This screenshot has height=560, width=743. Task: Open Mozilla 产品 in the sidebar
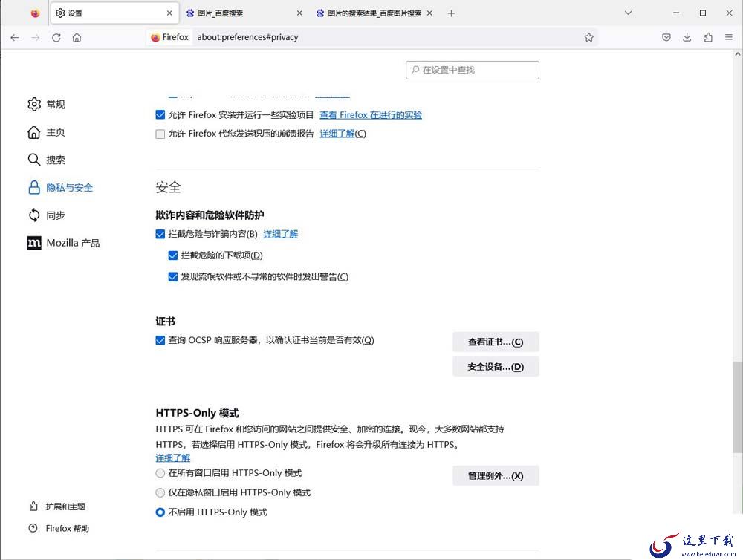(x=63, y=243)
